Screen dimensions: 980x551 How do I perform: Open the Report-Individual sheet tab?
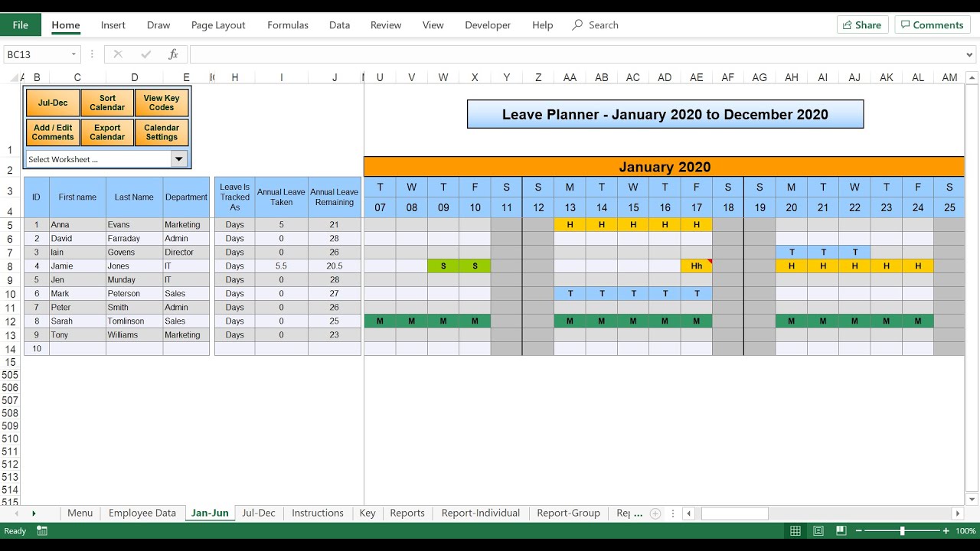pyautogui.click(x=481, y=514)
